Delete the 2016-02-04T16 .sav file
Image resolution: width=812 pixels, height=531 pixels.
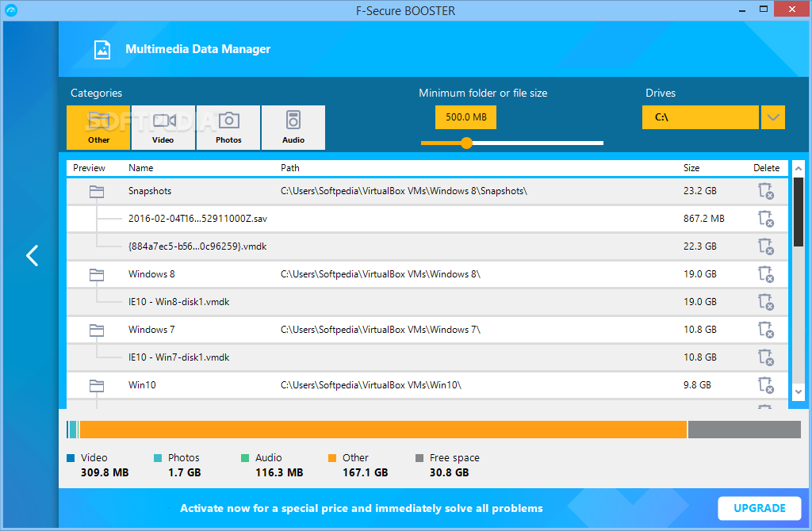(x=766, y=219)
